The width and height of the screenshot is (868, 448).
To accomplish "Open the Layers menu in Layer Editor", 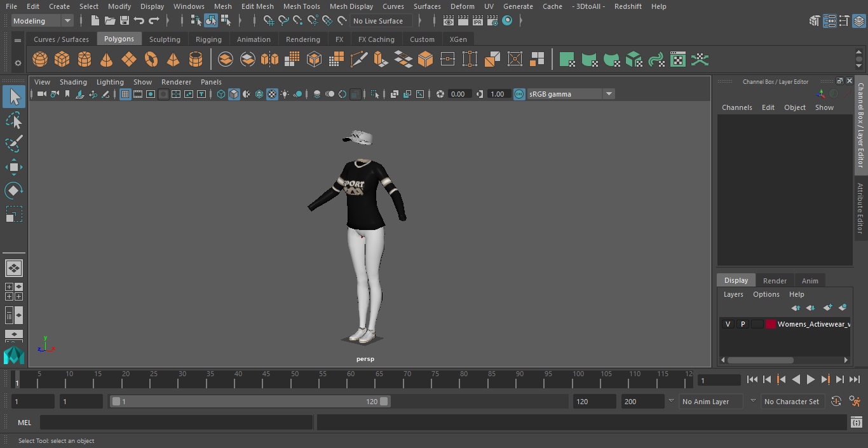I will [x=733, y=294].
